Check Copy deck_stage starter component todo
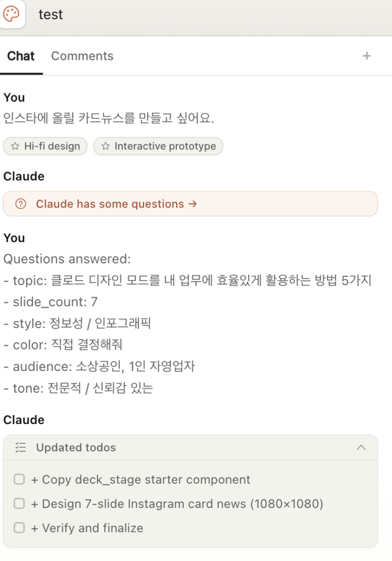The image size is (392, 561). point(19,479)
